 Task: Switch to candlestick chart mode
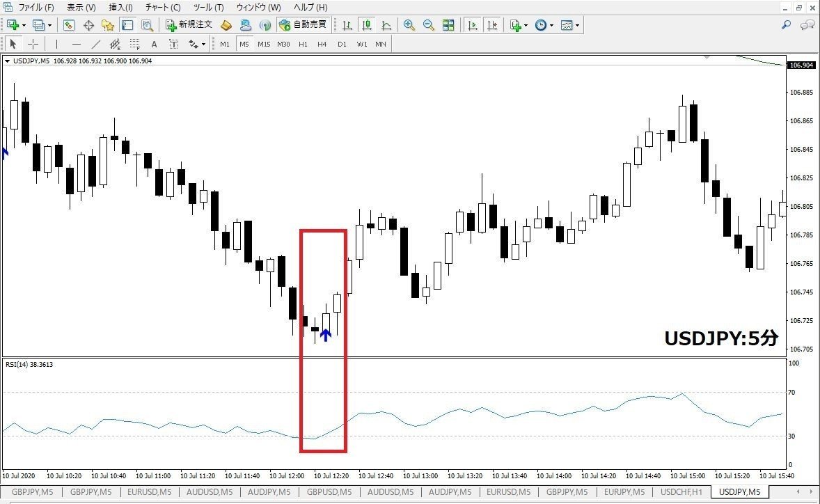point(367,25)
